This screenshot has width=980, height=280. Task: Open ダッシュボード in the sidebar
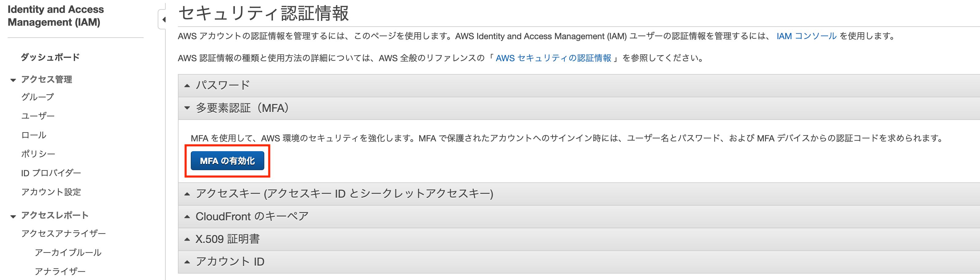50,57
